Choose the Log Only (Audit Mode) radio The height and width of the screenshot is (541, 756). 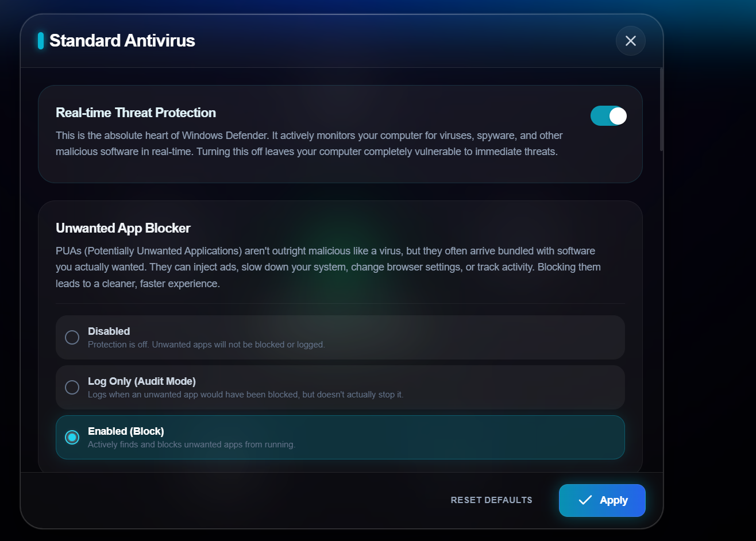[x=72, y=387]
